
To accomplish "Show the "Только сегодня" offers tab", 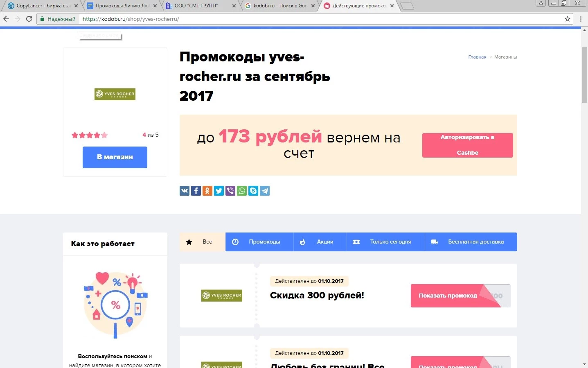I will (385, 242).
